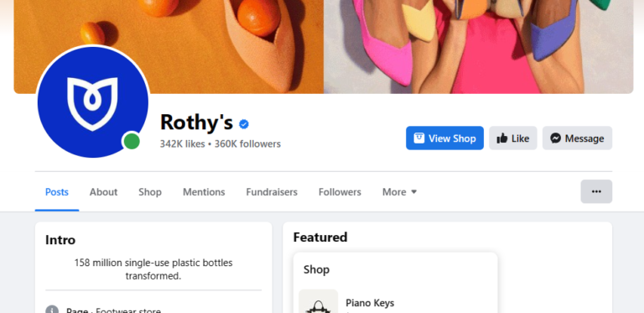This screenshot has height=313, width=644.
Task: Open the Shop tab
Action: click(150, 192)
